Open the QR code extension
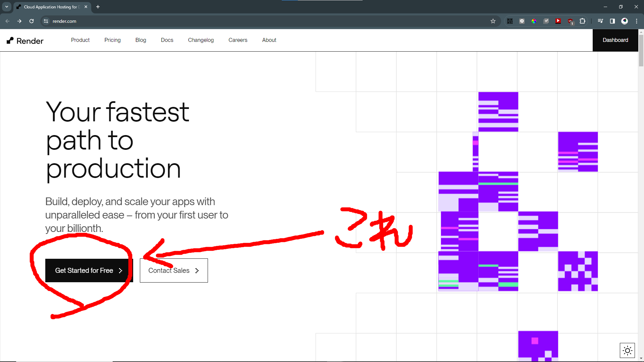This screenshot has height=362, width=644. [509, 21]
